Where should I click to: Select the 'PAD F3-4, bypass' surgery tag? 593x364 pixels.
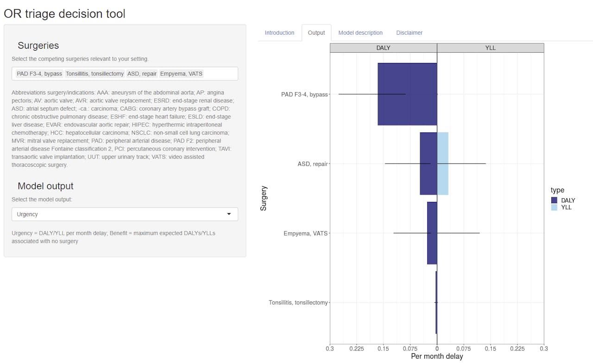pos(39,74)
